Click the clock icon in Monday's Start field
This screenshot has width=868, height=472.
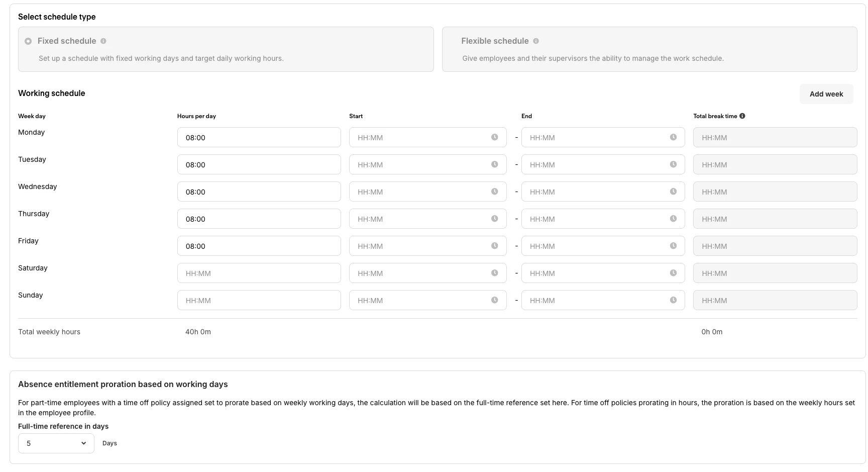[494, 137]
